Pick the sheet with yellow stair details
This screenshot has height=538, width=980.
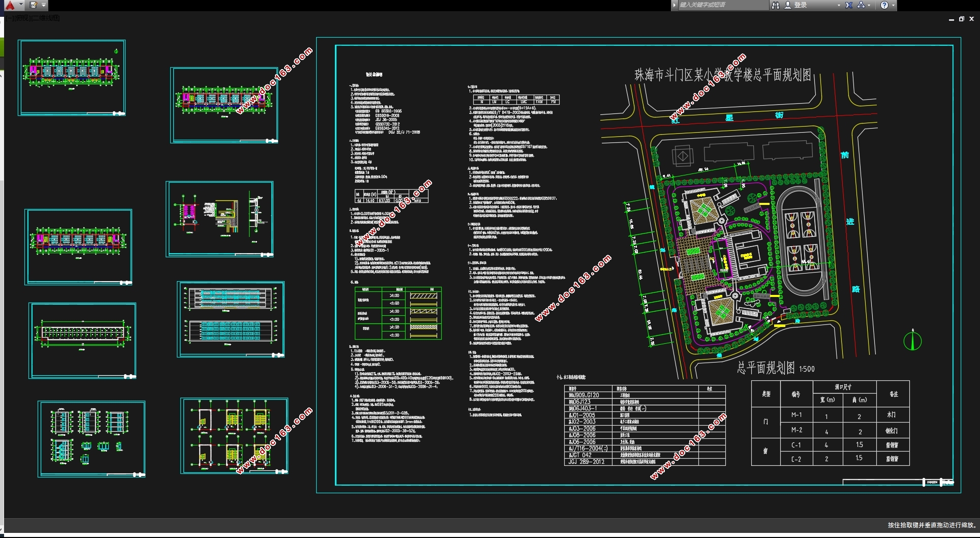coord(234,436)
